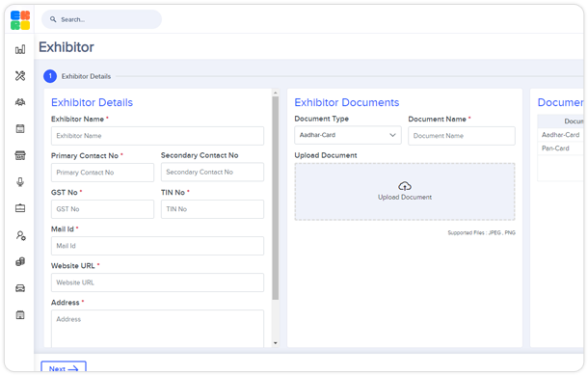Open the coins stack sidebar icon
The height and width of the screenshot is (376, 588).
[x=20, y=261]
